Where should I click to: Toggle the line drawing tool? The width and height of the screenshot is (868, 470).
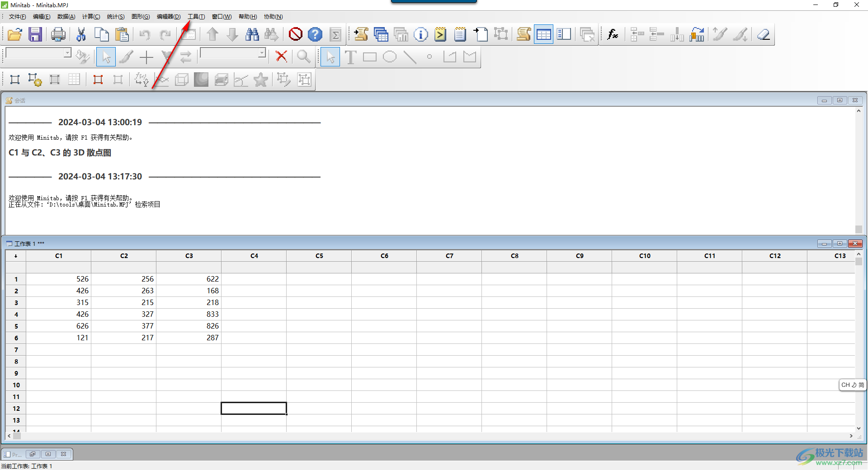(410, 57)
